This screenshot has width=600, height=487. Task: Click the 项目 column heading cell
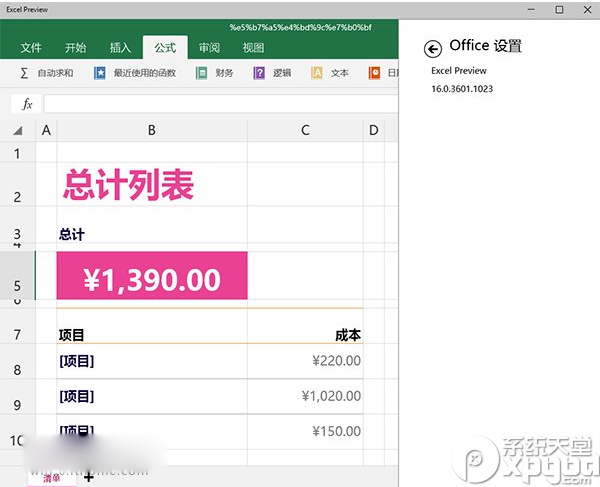click(152, 326)
